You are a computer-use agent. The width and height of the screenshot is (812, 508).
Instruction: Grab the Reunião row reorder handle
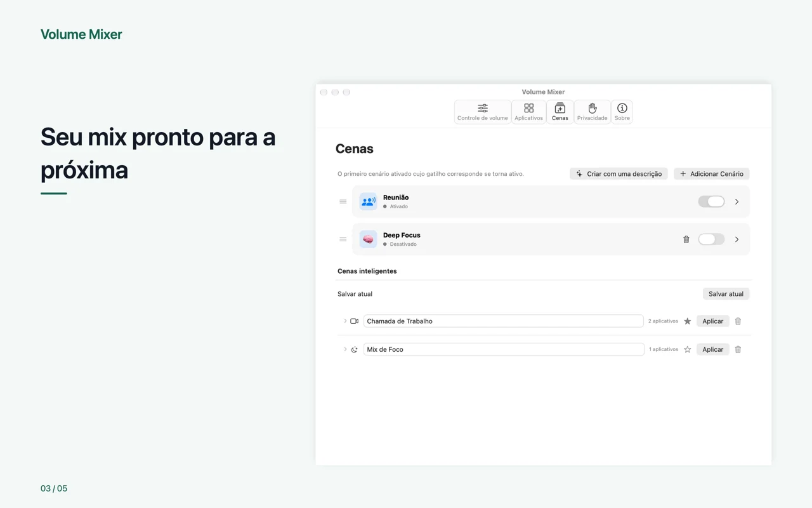[x=343, y=201]
